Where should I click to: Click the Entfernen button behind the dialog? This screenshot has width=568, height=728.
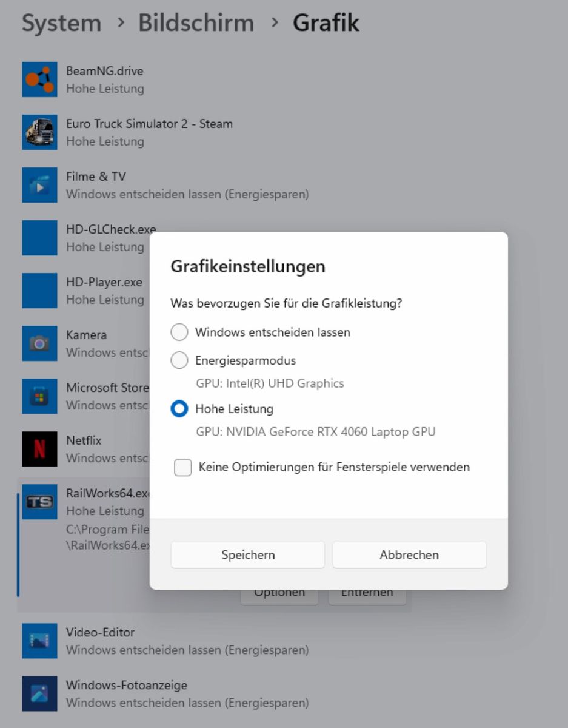pyautogui.click(x=367, y=595)
